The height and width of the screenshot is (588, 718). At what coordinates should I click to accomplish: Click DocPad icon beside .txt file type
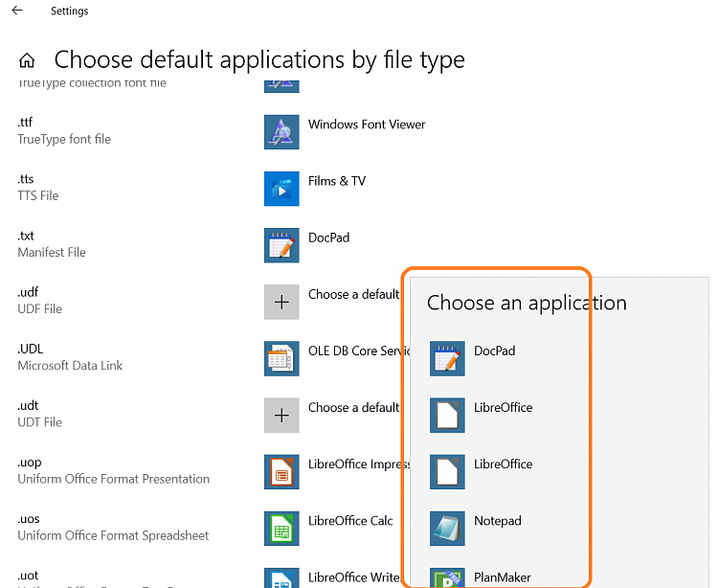pos(281,245)
